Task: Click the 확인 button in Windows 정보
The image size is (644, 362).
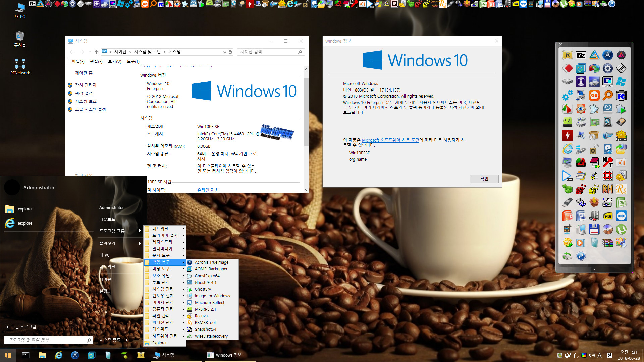Action: (x=484, y=179)
